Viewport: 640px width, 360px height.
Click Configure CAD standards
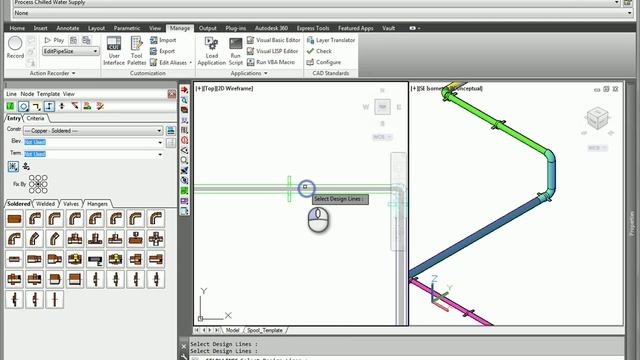click(324, 62)
